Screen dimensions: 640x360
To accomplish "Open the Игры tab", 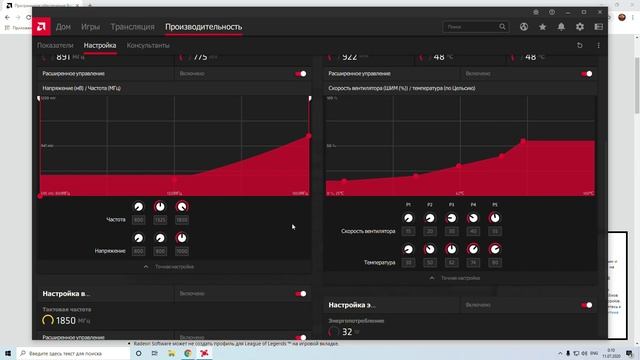I will point(90,27).
